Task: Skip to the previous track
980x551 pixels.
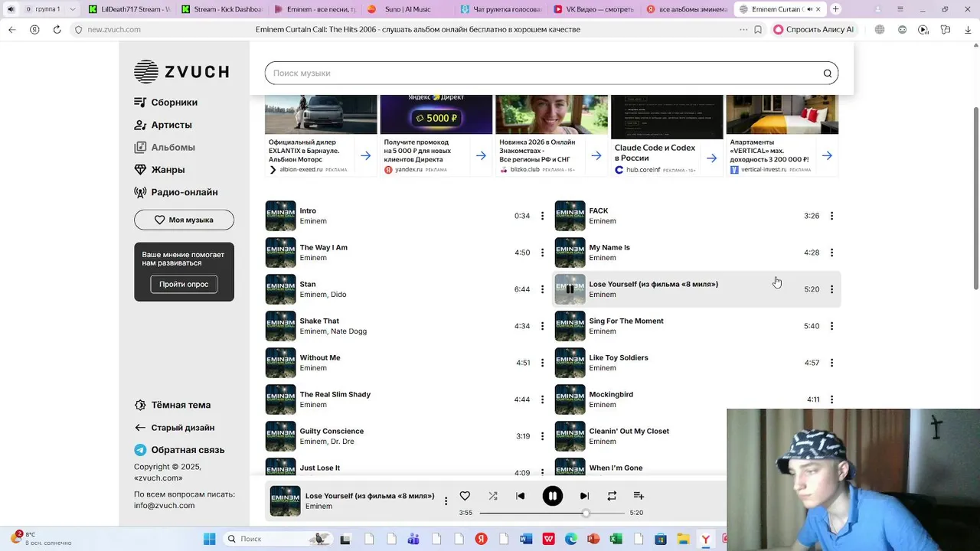Action: click(521, 496)
